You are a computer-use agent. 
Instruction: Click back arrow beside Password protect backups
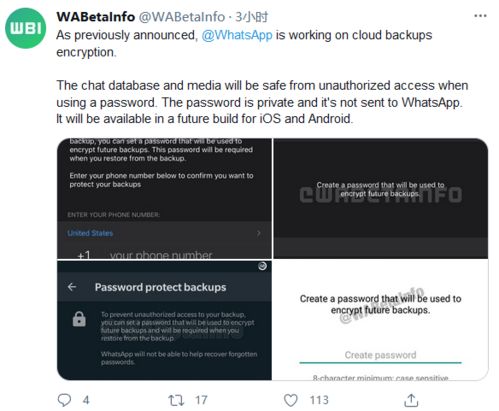point(72,287)
